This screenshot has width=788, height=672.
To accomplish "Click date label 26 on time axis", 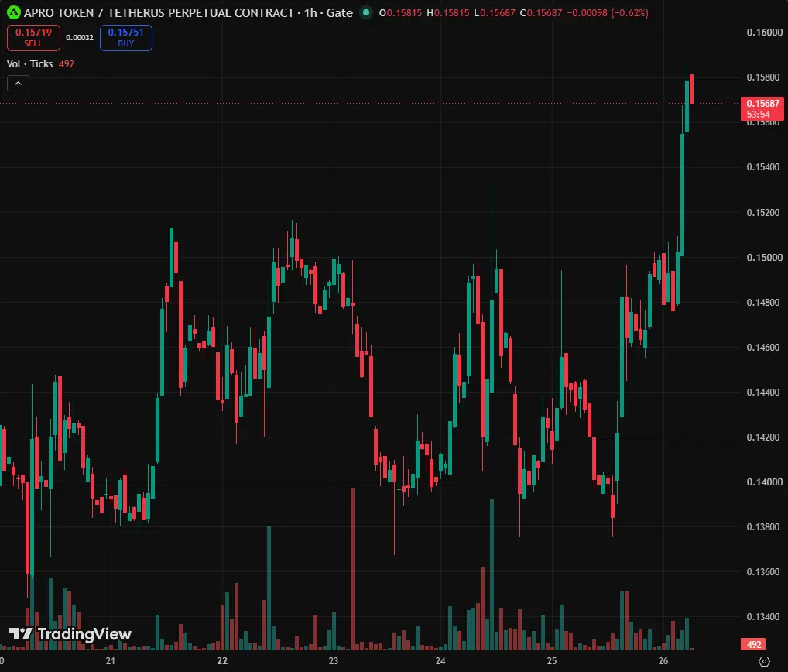I will coord(663,661).
